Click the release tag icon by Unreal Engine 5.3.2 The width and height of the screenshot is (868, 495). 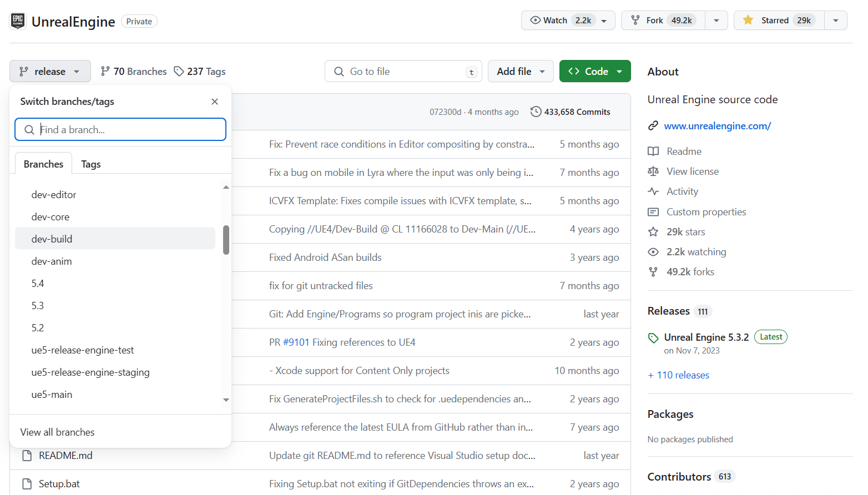coord(653,337)
